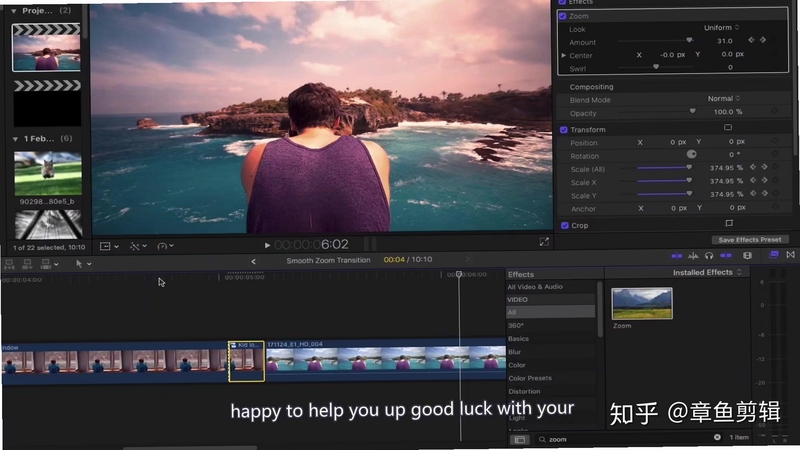This screenshot has width=800, height=450.
Task: Select the Distortion effects category
Action: (x=524, y=391)
